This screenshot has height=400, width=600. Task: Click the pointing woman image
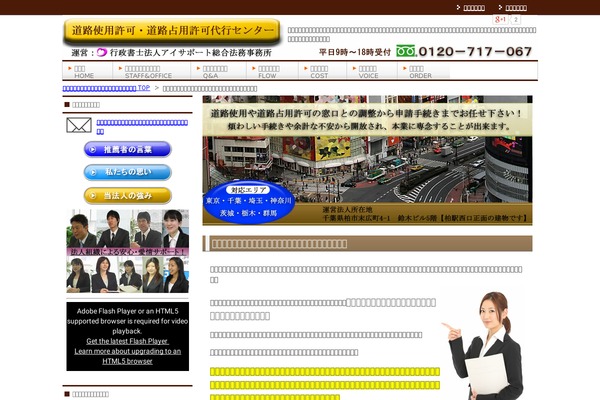pos(483,346)
